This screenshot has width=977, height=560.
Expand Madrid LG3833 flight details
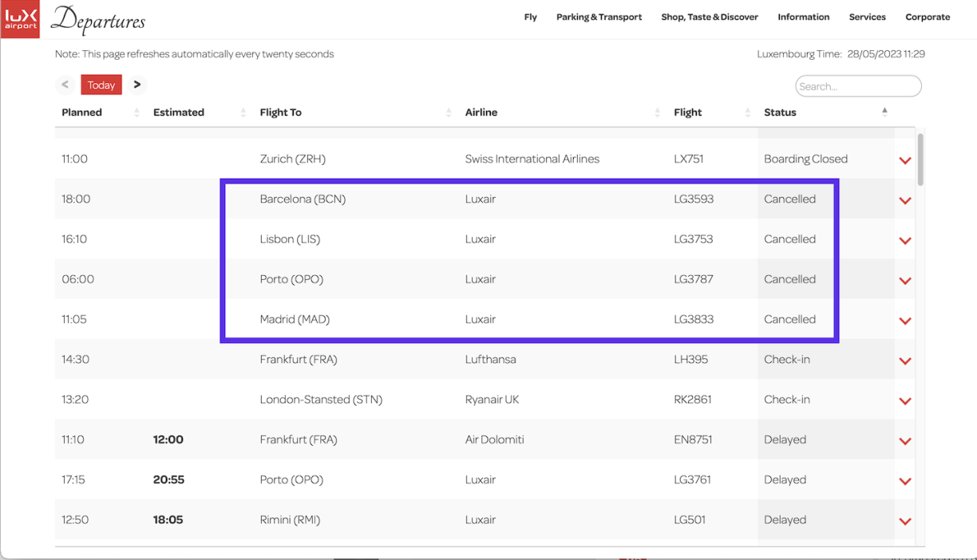coord(904,321)
